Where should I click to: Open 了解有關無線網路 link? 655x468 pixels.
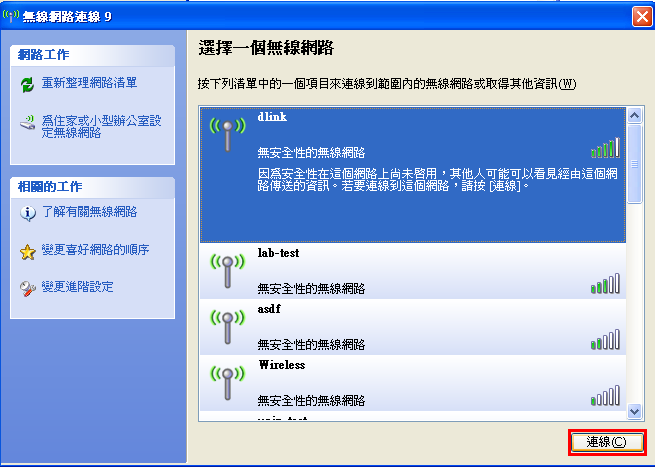click(89, 212)
